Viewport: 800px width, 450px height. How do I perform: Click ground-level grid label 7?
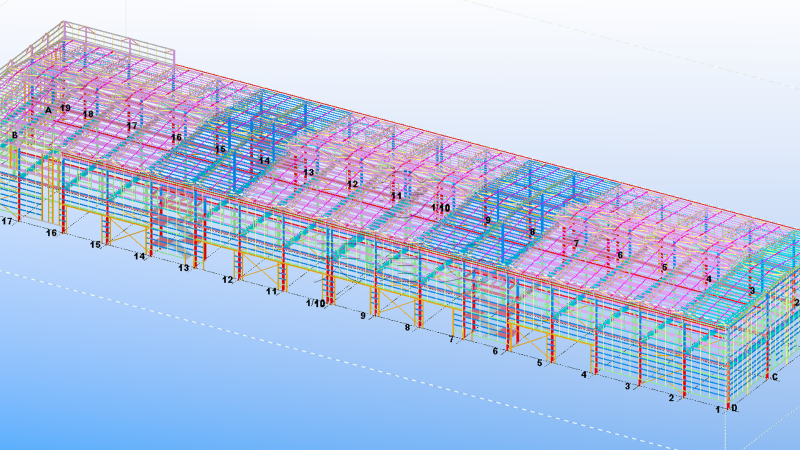click(451, 339)
